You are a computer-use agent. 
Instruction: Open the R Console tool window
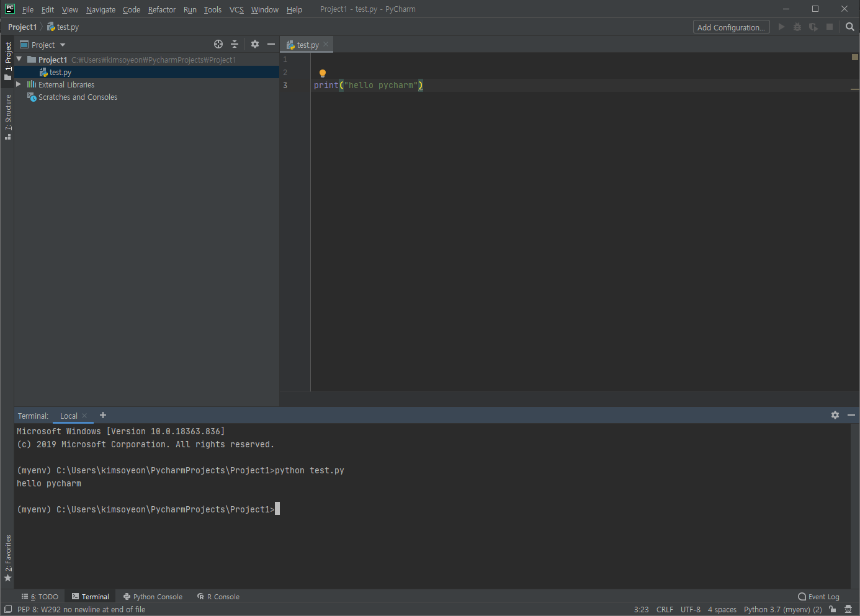click(218, 596)
